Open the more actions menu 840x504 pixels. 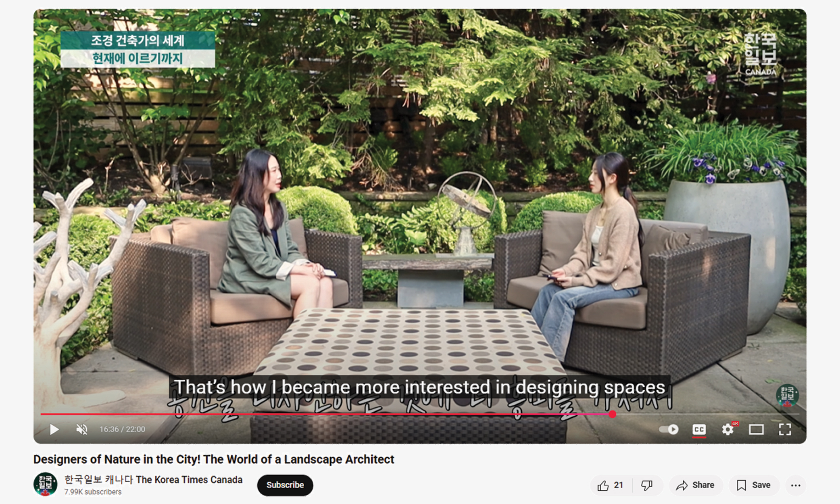[796, 485]
